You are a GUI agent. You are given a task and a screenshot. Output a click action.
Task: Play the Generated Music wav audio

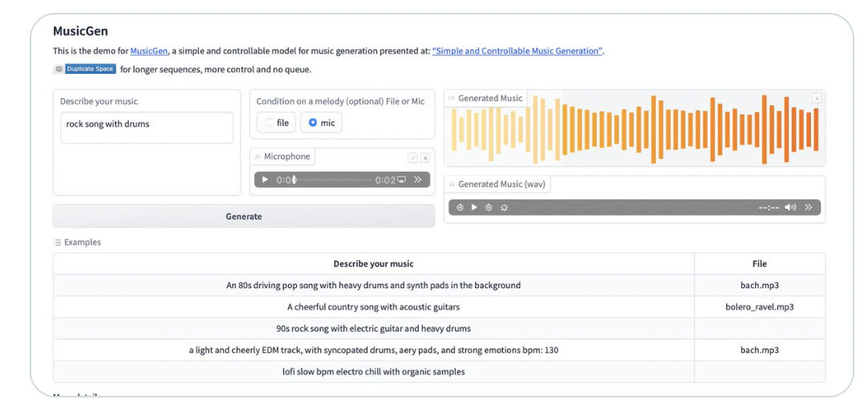pyautogui.click(x=474, y=207)
